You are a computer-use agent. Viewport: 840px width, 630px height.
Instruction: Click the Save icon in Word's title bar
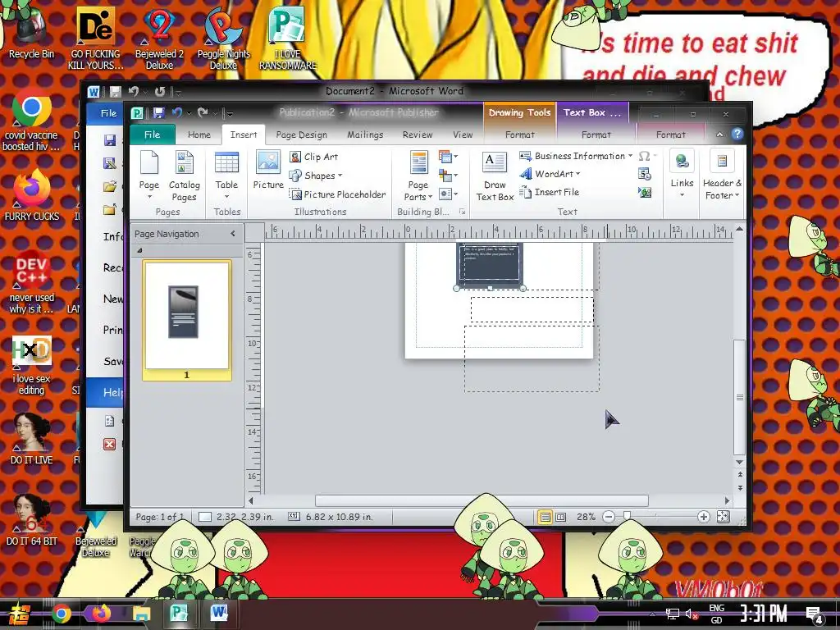115,92
